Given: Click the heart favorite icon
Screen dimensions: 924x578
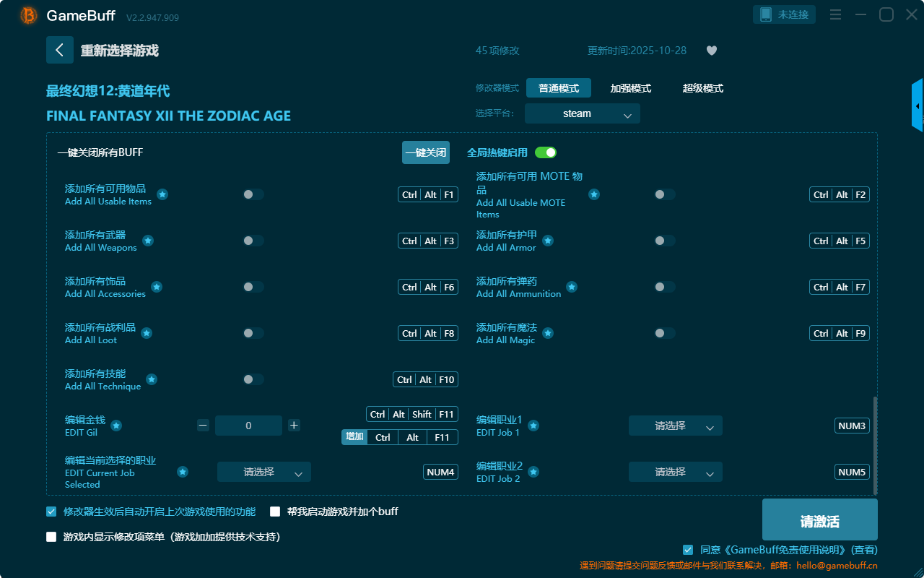Looking at the screenshot, I should point(711,51).
